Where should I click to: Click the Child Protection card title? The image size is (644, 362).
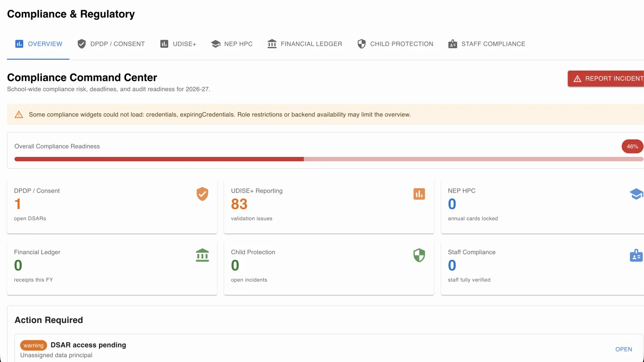[253, 252]
